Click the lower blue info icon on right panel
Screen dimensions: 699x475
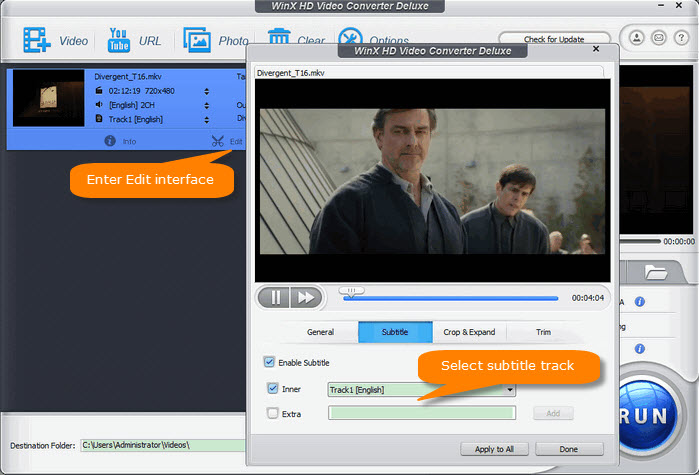(x=640, y=348)
